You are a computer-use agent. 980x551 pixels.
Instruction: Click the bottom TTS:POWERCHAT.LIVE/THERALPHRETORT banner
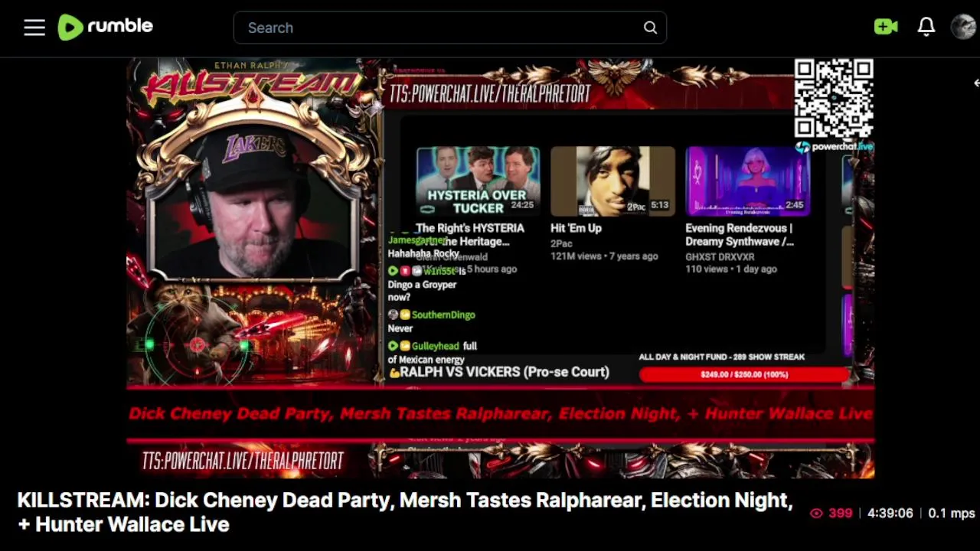click(243, 460)
